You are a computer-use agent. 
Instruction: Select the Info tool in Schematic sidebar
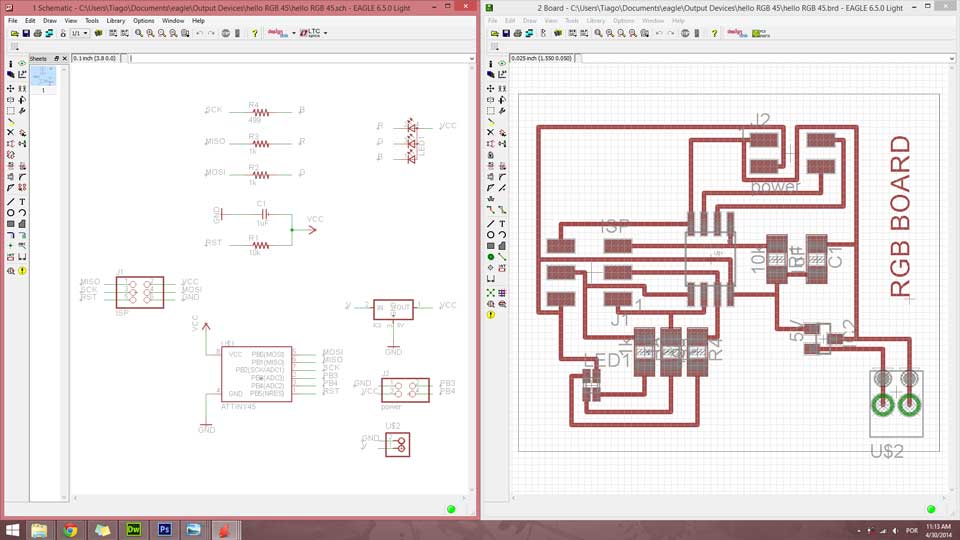[x=10, y=64]
